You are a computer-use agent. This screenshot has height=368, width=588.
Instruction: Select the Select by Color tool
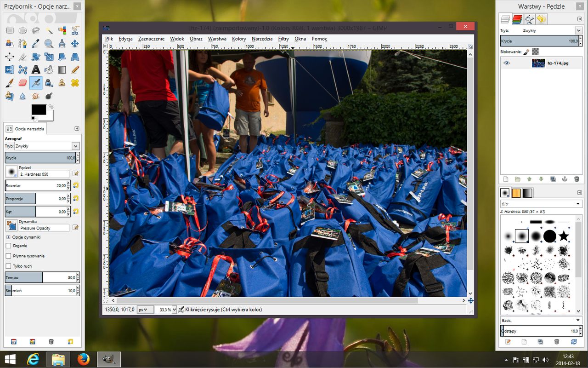(x=62, y=31)
